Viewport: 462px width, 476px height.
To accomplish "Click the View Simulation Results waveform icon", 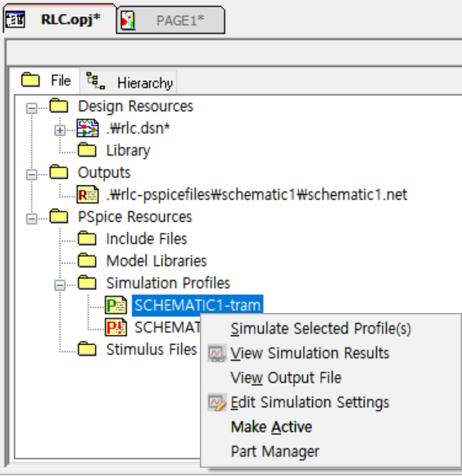I will tap(217, 353).
